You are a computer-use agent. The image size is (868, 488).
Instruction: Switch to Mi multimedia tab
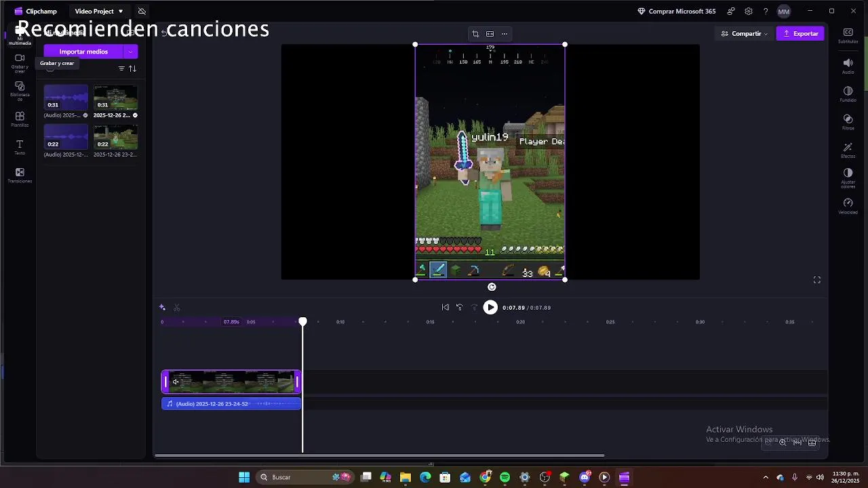click(20, 36)
